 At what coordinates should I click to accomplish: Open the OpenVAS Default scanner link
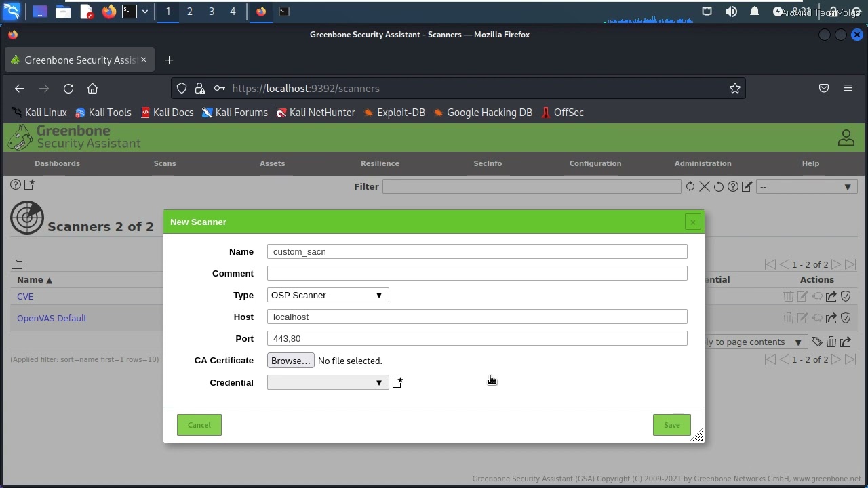tap(52, 318)
